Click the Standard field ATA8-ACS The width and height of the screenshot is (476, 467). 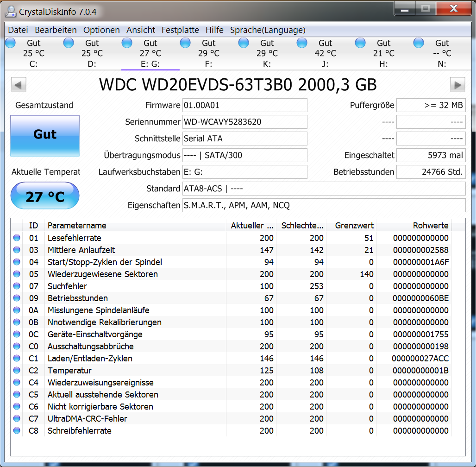click(x=324, y=189)
